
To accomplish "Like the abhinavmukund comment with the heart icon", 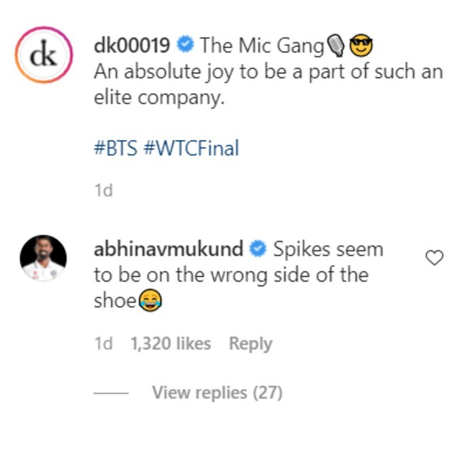I will click(x=433, y=258).
